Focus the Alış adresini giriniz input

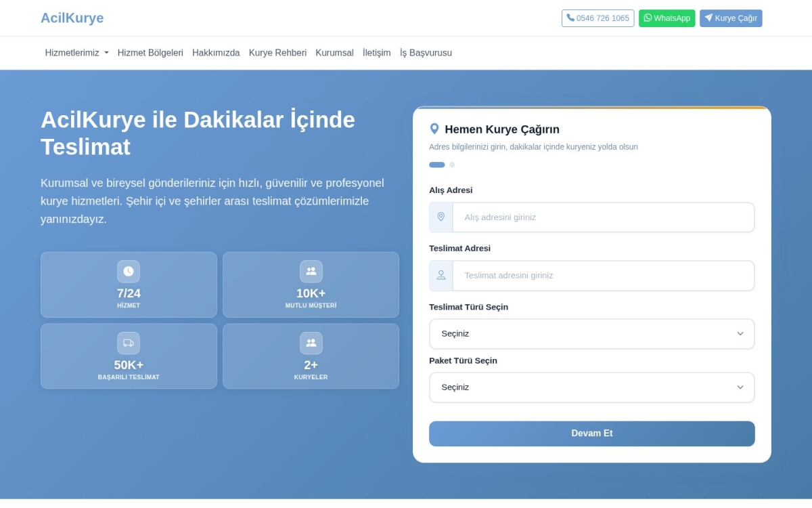[604, 217]
